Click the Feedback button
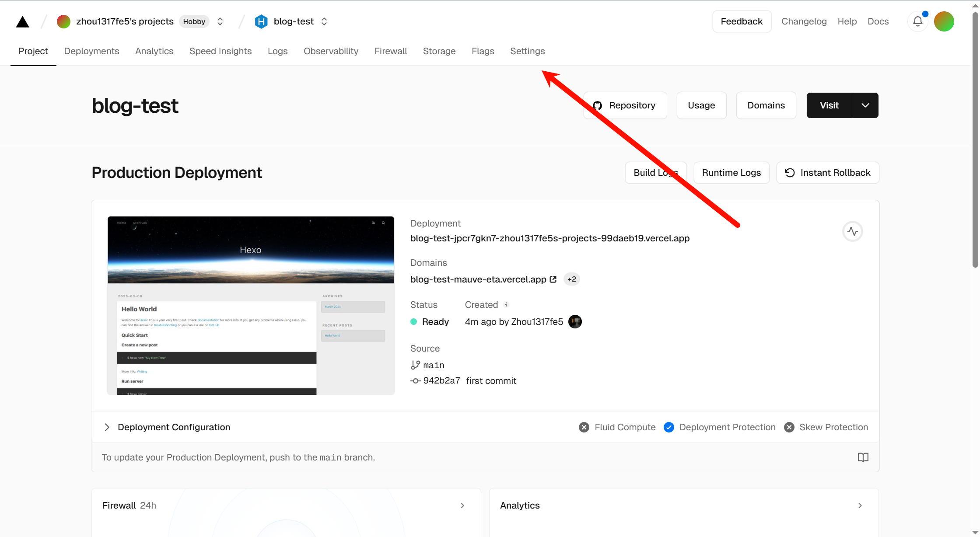Screen dimensions: 980x537 pos(742,21)
